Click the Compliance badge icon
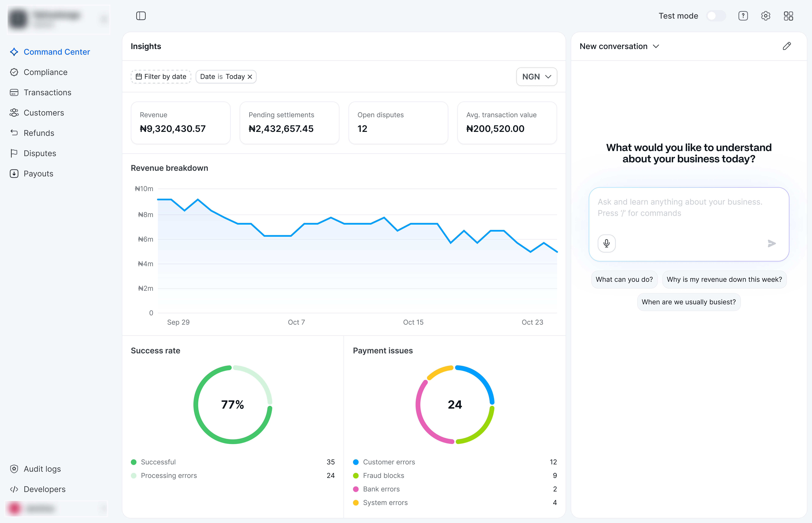Viewport: 812px width, 523px height. point(14,72)
